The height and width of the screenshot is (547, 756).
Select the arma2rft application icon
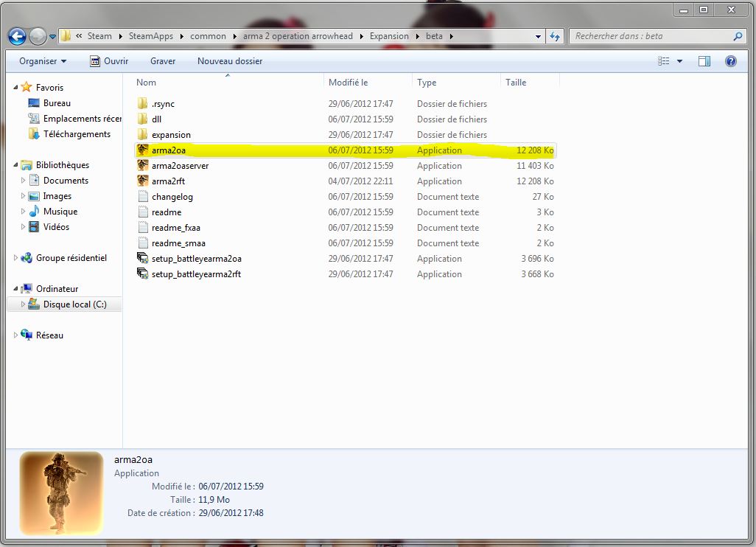coord(143,181)
